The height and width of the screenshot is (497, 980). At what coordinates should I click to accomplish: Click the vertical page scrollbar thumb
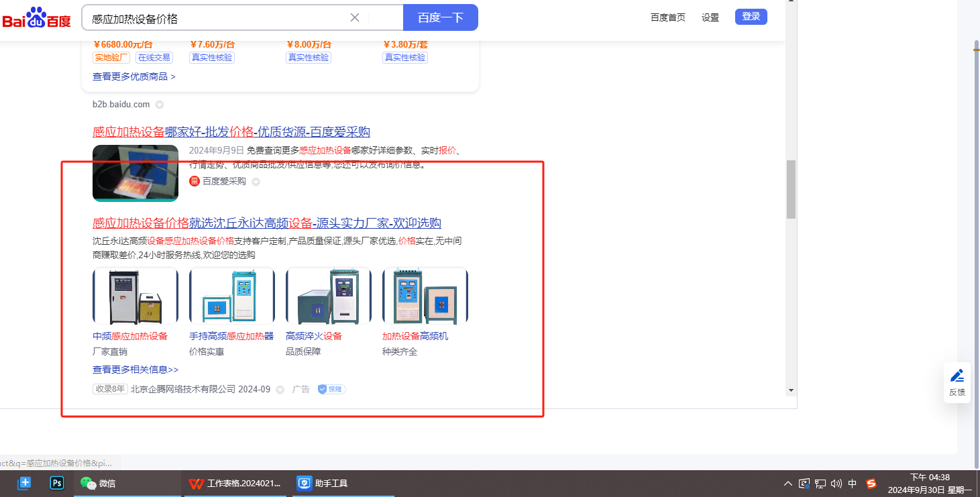(791, 189)
